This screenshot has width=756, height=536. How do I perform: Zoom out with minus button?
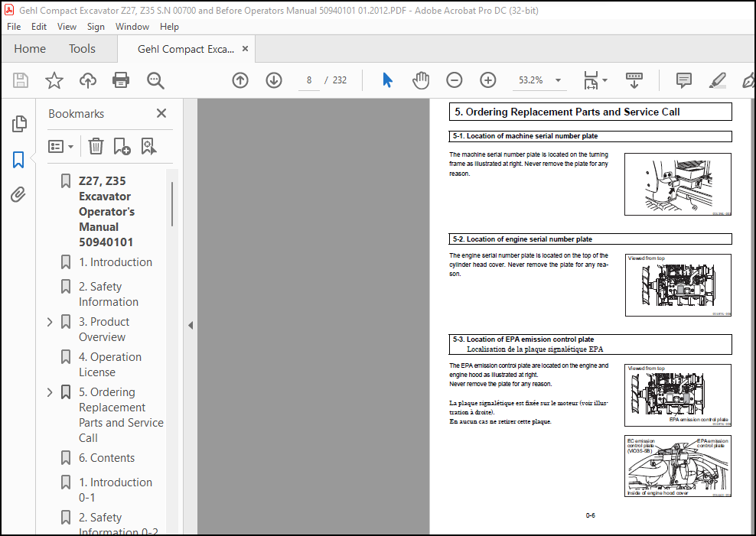pyautogui.click(x=455, y=80)
